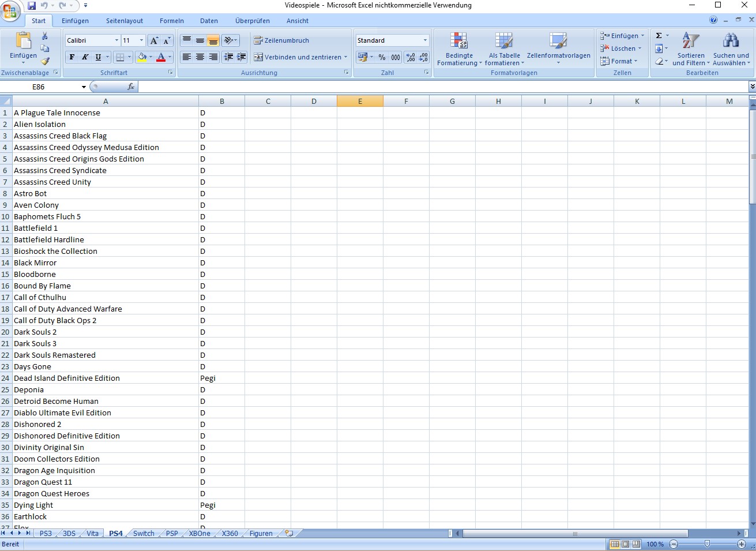Click Verbinden und zentrieren
The width and height of the screenshot is (756, 551).
[x=300, y=57]
